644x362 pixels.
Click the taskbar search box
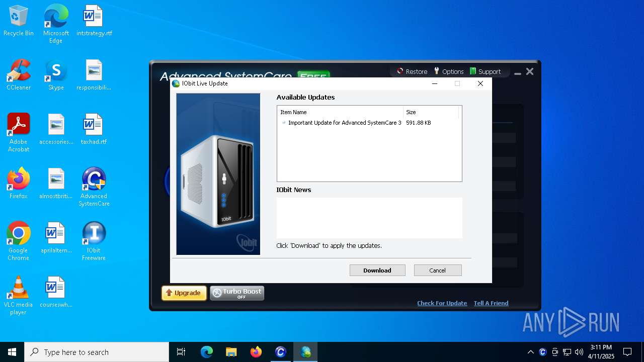97,352
